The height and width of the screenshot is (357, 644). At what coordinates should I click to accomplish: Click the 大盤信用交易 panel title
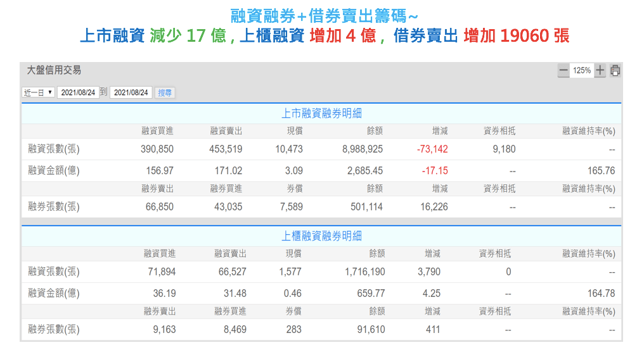[54, 70]
